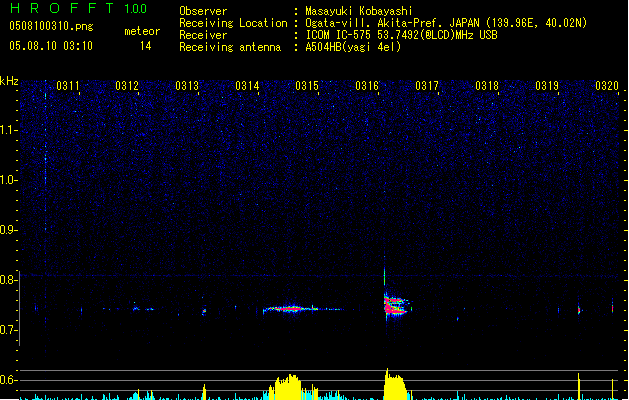Click the HROFFT title text

pos(62,8)
